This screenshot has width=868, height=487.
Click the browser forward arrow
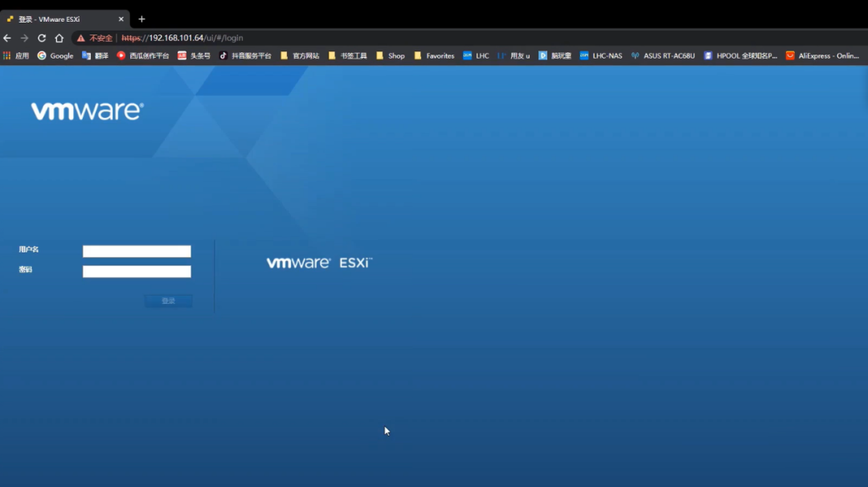pos(24,39)
